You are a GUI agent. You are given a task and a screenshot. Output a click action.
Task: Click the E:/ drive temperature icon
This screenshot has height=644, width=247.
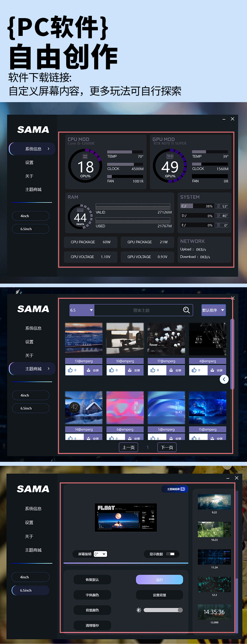click(x=219, y=225)
